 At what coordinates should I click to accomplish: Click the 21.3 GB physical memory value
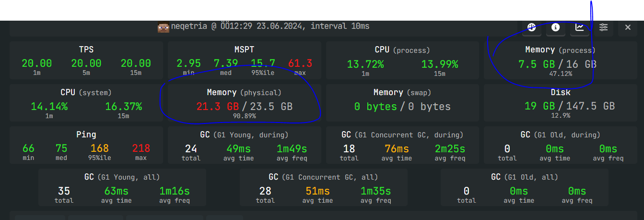(218, 107)
